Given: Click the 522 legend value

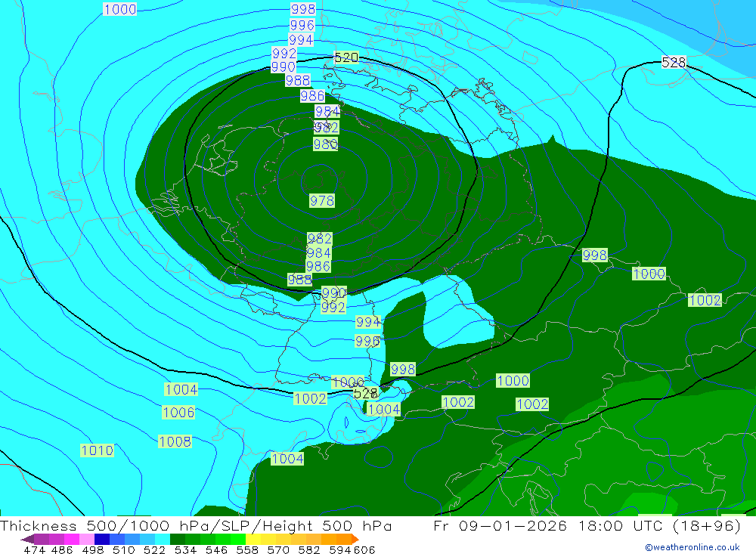Looking at the screenshot, I should [155, 549].
